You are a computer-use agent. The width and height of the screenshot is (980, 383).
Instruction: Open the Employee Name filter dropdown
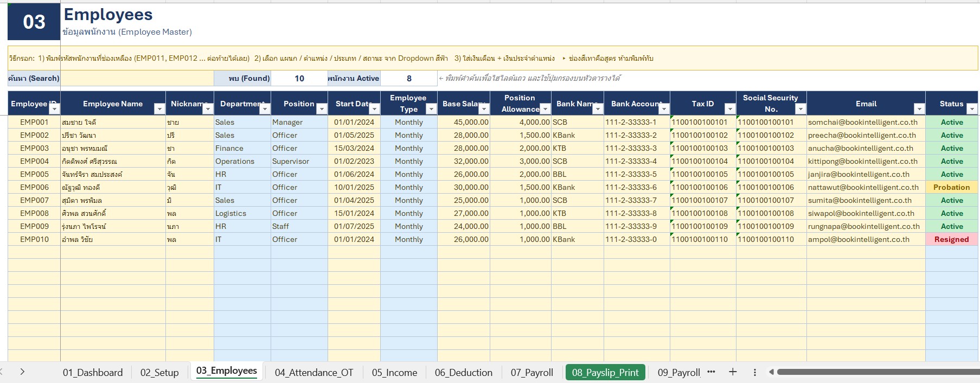pos(159,109)
